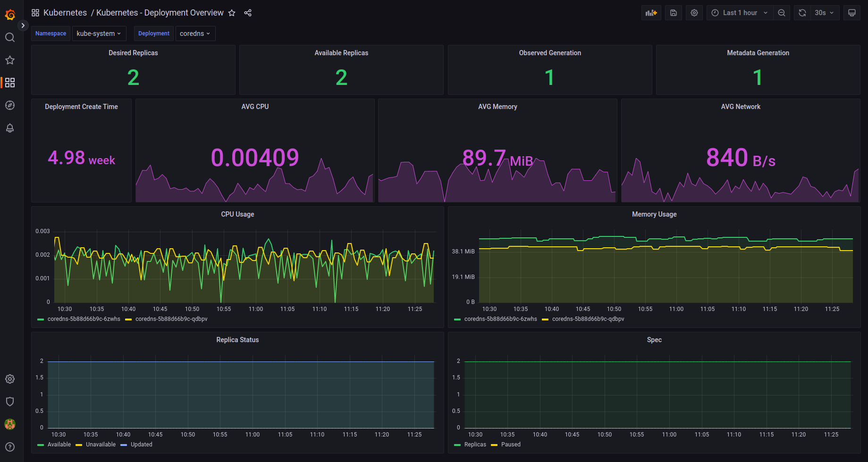Open the Namespace kube-system dropdown

[x=99, y=34]
